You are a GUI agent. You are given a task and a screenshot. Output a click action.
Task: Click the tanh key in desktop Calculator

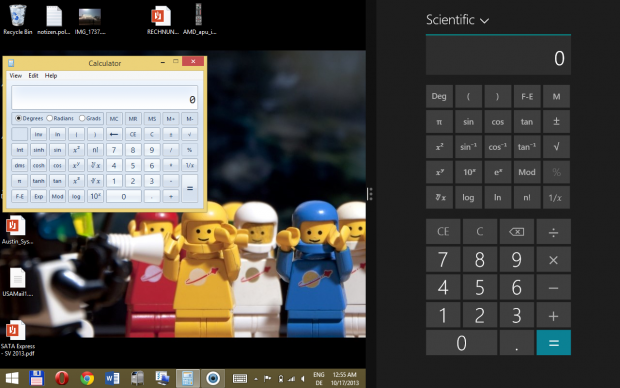click(38, 181)
